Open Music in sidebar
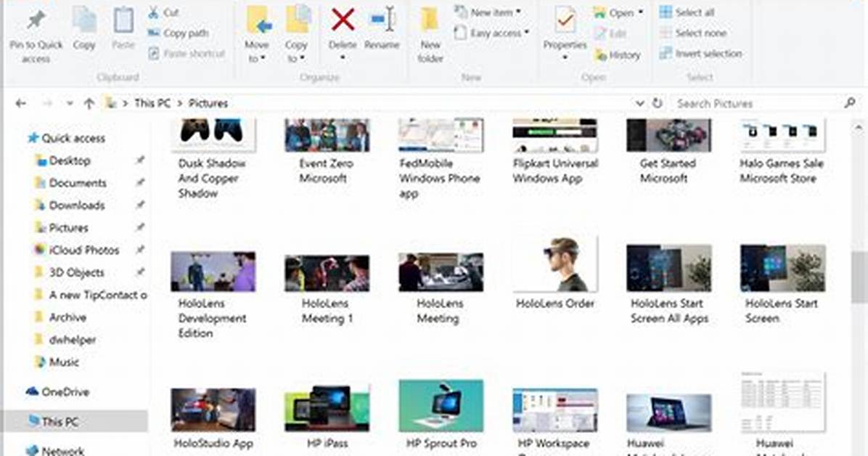The image size is (868, 456). (x=57, y=362)
